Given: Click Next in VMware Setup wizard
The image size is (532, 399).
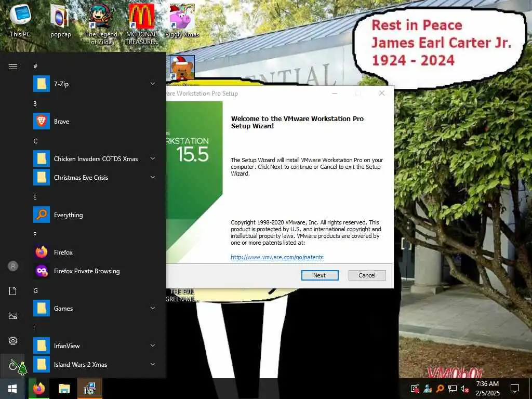Looking at the screenshot, I should [x=320, y=275].
